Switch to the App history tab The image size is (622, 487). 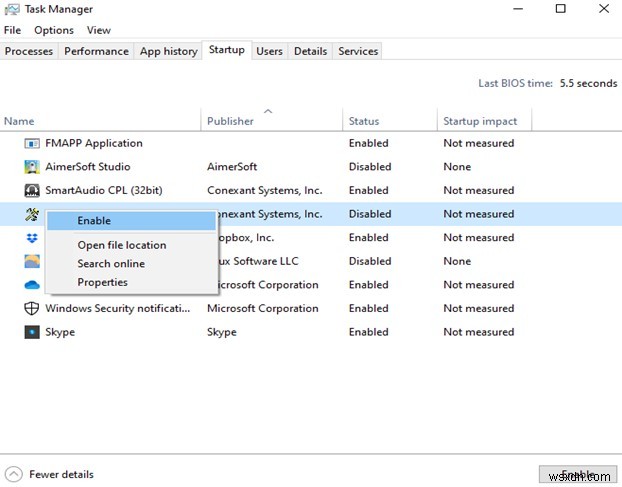click(169, 51)
